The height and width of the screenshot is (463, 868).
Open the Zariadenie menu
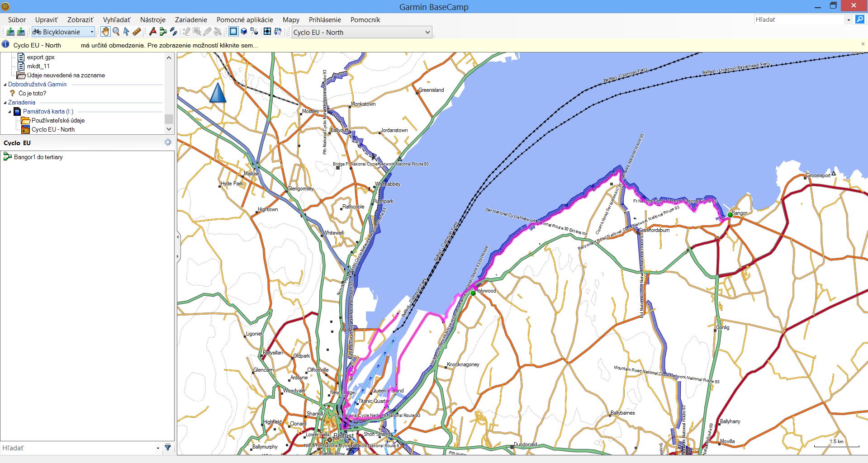[x=191, y=19]
